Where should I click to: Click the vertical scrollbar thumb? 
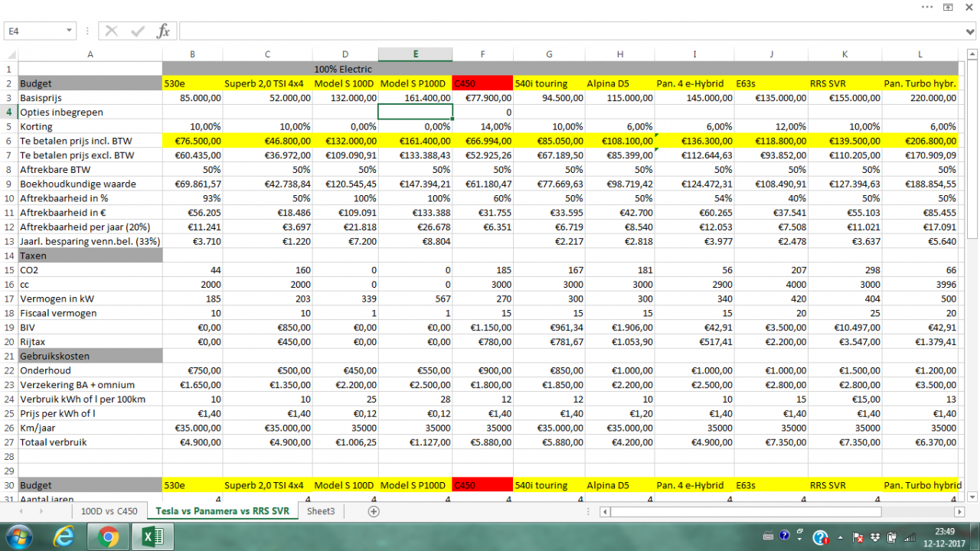click(972, 151)
